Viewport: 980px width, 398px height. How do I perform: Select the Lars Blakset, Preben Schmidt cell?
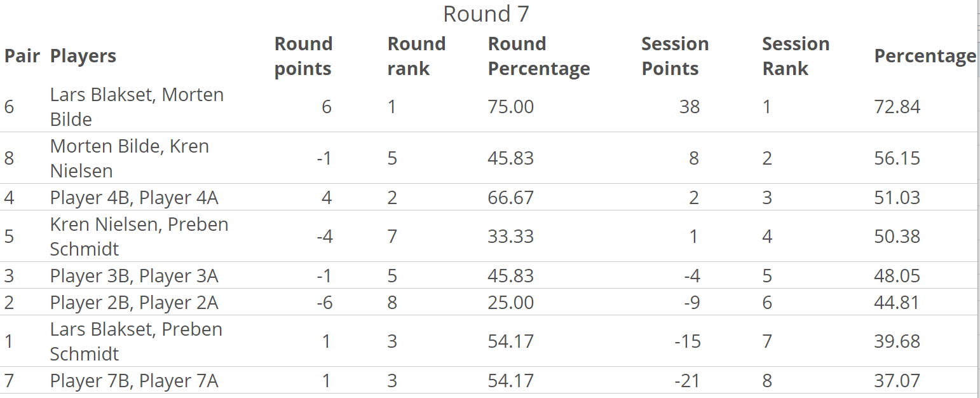click(x=136, y=341)
